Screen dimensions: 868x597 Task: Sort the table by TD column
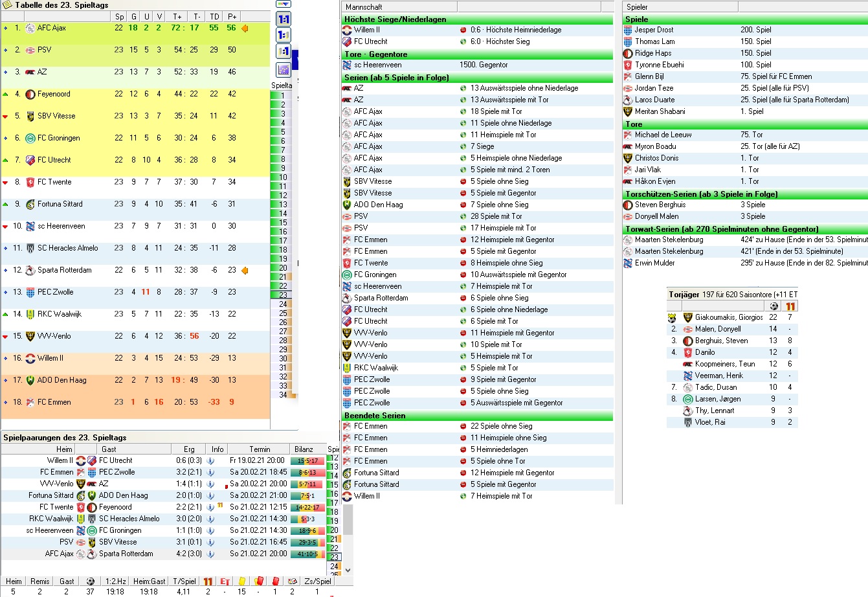[214, 16]
